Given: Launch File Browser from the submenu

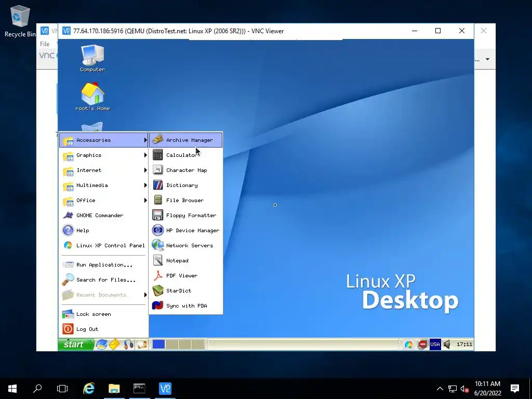Looking at the screenshot, I should tap(185, 200).
